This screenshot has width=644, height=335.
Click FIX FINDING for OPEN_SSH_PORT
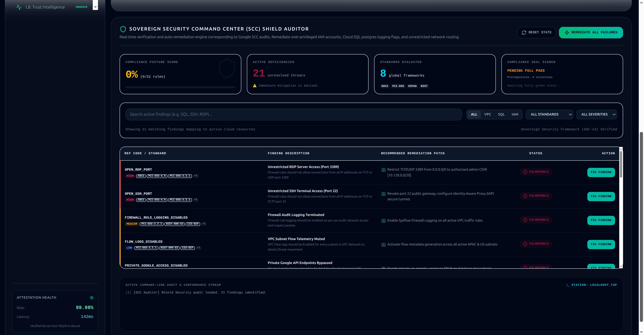tap(601, 196)
